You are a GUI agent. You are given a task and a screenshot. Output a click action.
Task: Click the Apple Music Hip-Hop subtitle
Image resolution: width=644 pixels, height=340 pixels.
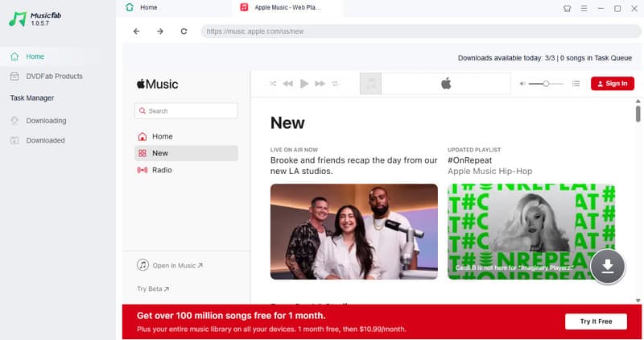(489, 171)
